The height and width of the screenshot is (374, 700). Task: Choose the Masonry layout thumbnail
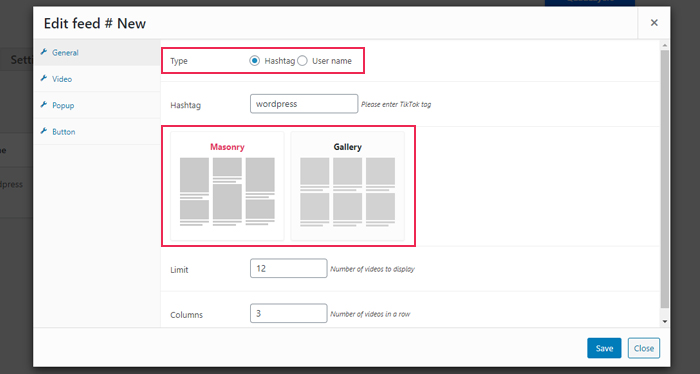[x=227, y=186]
